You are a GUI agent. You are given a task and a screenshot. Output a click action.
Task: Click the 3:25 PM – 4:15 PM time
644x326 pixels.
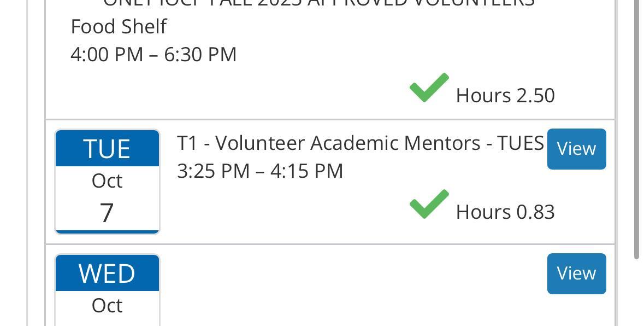coord(260,171)
